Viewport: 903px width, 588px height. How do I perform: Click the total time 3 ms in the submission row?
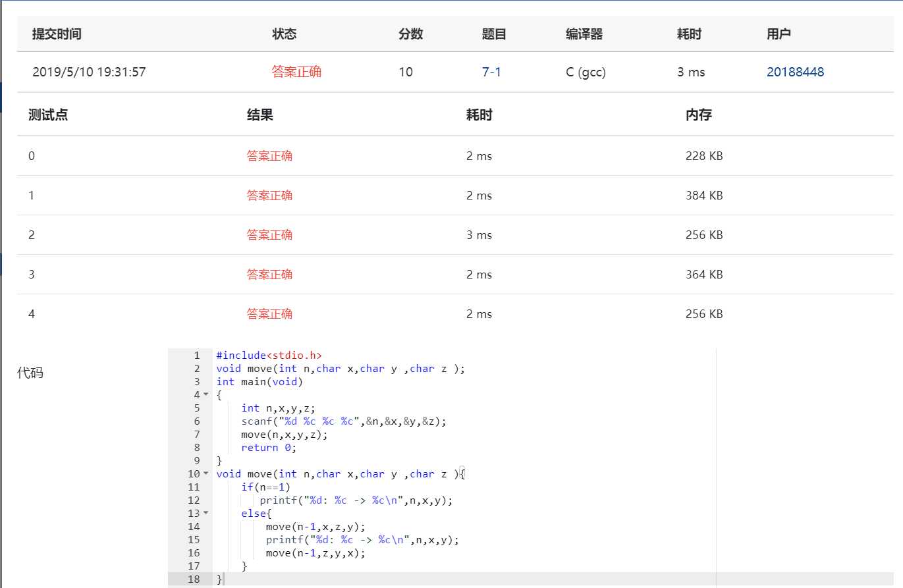point(691,72)
